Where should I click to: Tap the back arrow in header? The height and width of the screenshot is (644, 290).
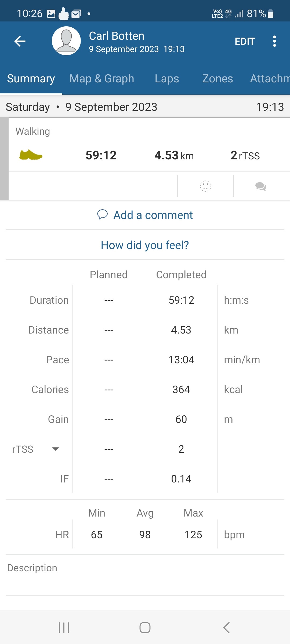tap(20, 41)
